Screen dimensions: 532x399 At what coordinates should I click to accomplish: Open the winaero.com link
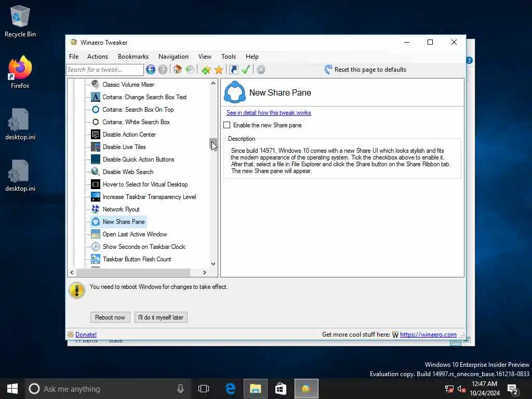coord(428,335)
